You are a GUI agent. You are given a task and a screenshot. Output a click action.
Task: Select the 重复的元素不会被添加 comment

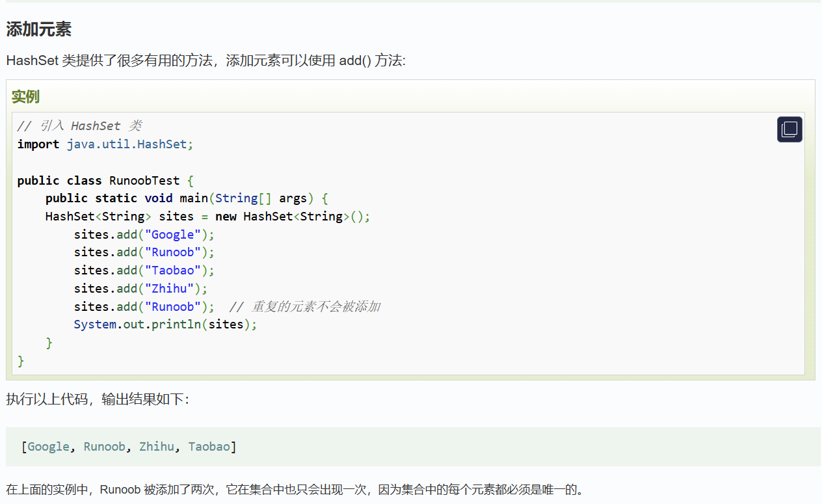point(319,306)
